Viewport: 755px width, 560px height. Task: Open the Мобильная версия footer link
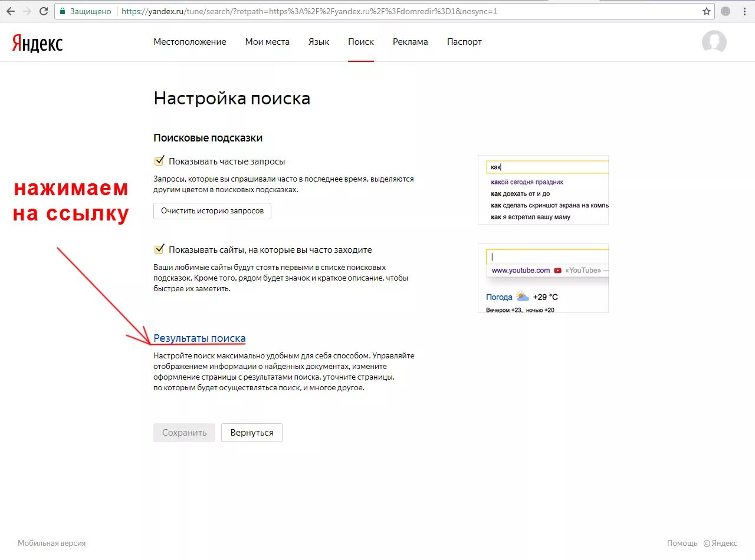pos(52,543)
